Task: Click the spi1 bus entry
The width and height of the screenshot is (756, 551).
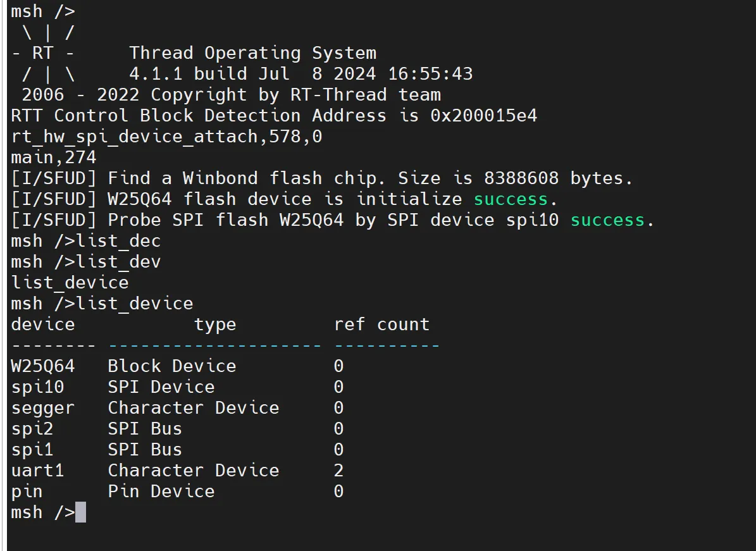Action: (x=32, y=450)
